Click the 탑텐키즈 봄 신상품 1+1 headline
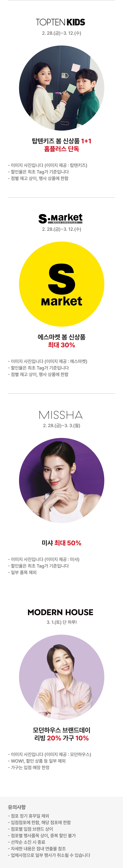This screenshot has height=868, width=123. click(x=61, y=141)
